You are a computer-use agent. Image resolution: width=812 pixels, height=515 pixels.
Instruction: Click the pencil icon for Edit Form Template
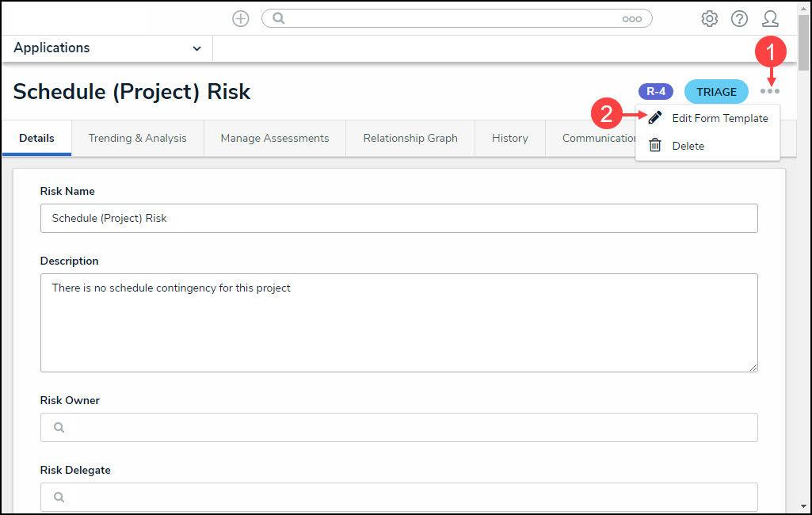pyautogui.click(x=655, y=118)
